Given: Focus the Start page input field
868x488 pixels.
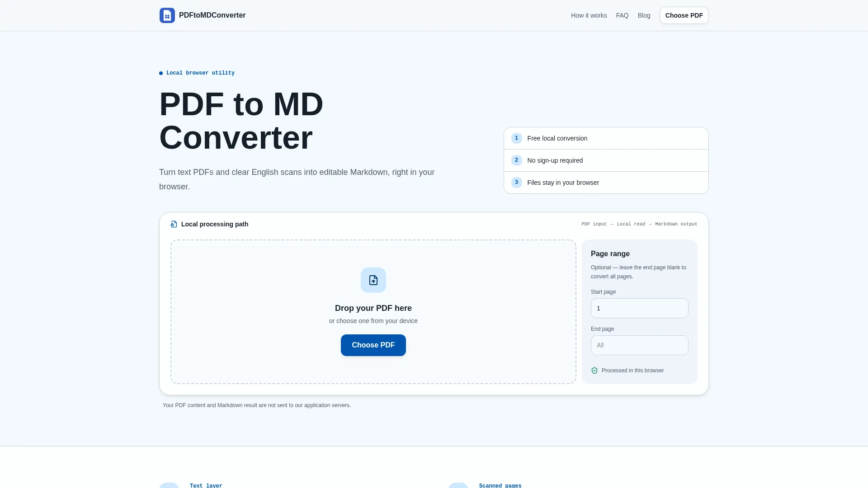Looking at the screenshot, I should point(639,308).
